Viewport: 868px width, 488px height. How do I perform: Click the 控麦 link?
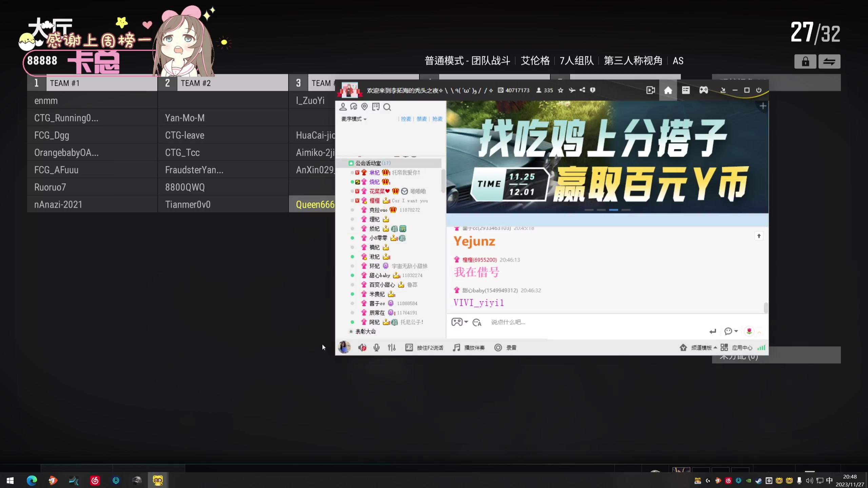coord(406,119)
